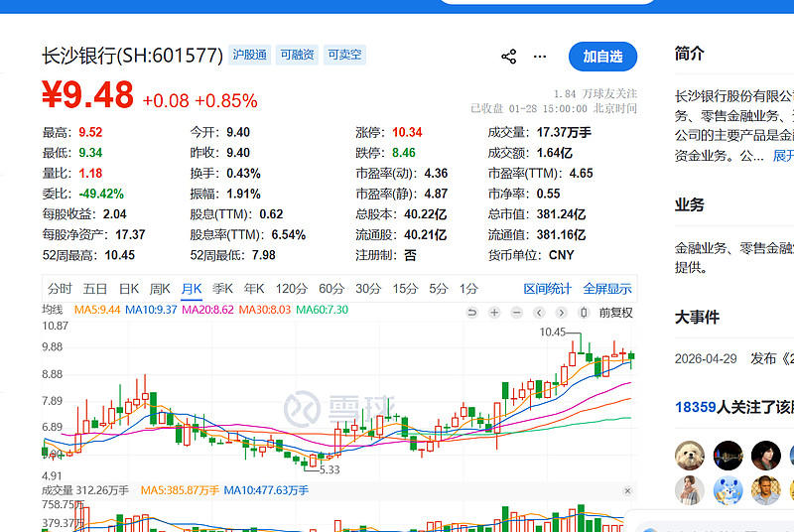Switch to 60分 chart interval
The image size is (794, 532).
click(331, 289)
